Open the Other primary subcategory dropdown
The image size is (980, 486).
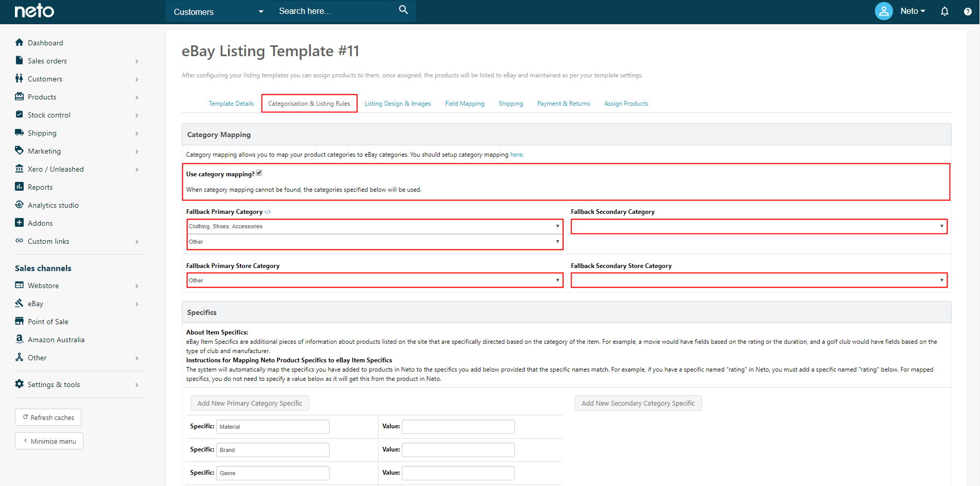[374, 242]
